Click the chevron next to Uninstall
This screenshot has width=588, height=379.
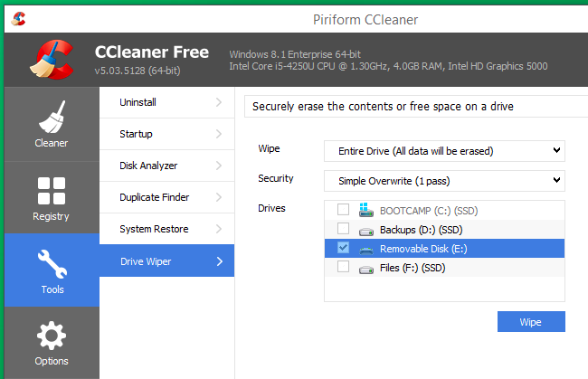pyautogui.click(x=219, y=102)
